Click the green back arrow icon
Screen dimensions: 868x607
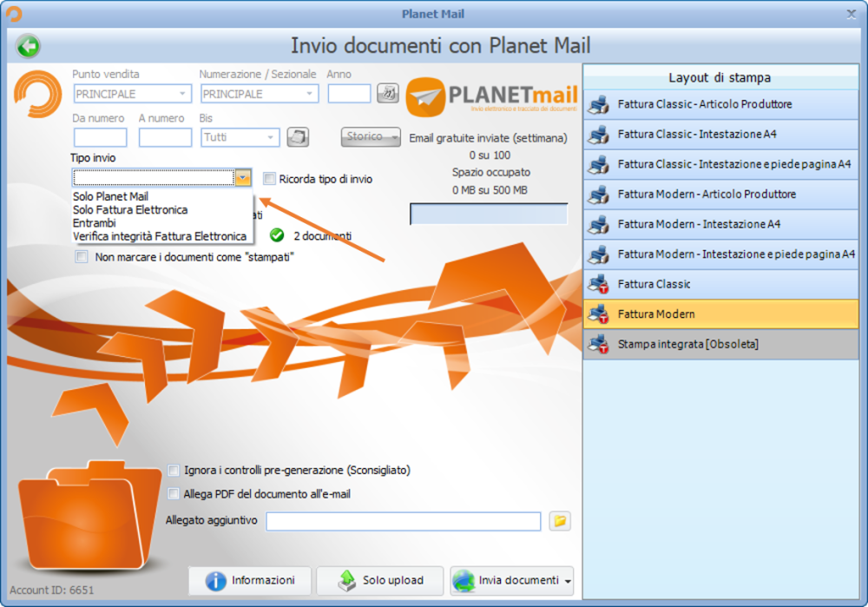point(28,46)
